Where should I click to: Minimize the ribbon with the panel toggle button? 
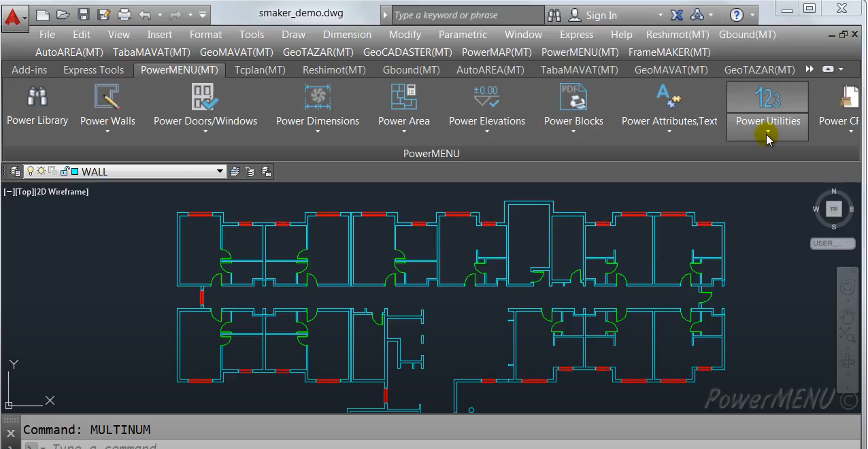point(829,69)
